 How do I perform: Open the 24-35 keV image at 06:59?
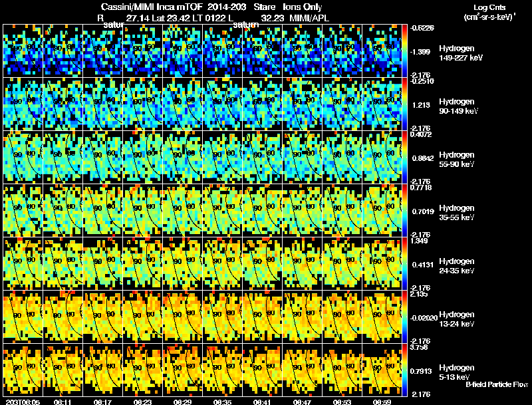[382, 264]
